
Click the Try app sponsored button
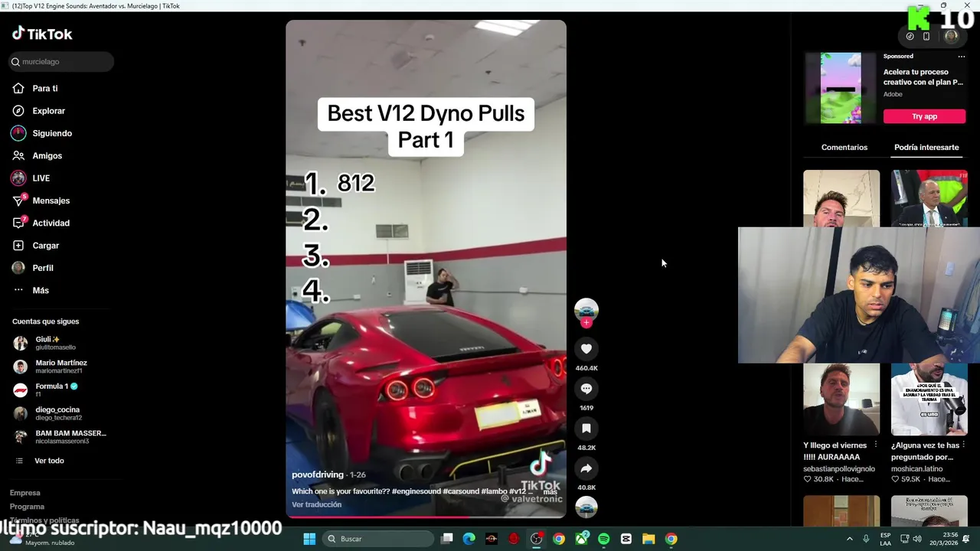pyautogui.click(x=924, y=116)
